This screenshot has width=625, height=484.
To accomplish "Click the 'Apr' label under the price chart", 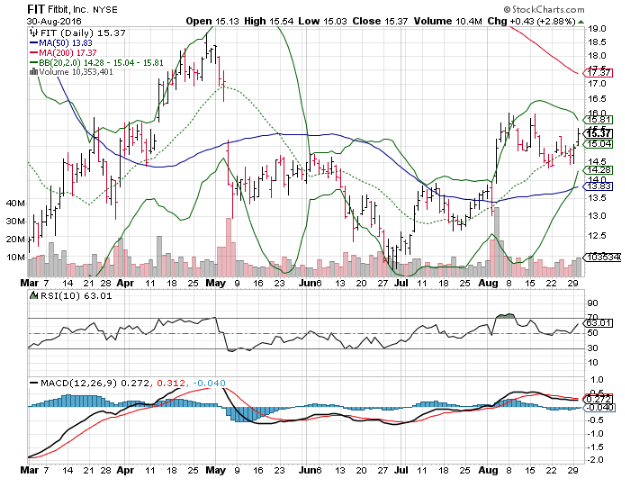I will point(125,283).
